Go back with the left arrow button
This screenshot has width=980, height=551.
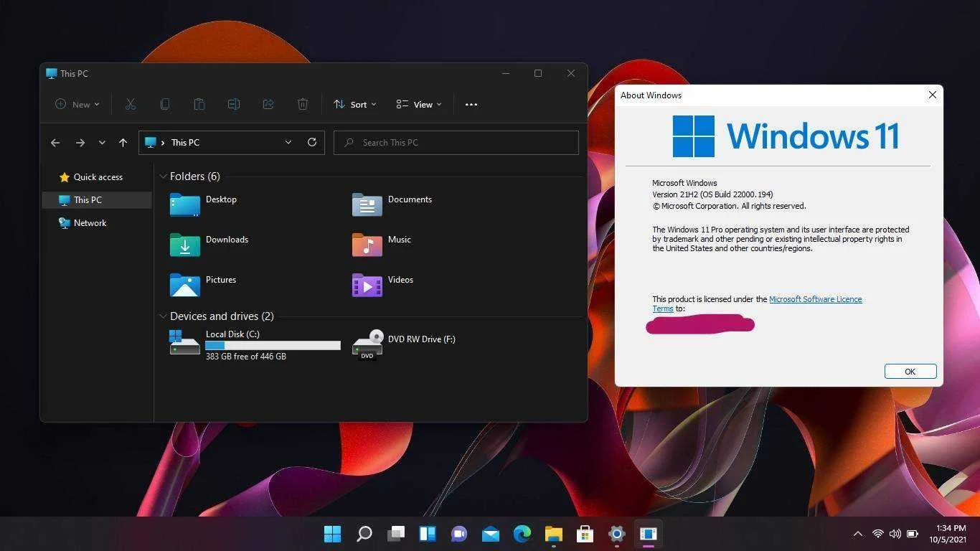[55, 143]
